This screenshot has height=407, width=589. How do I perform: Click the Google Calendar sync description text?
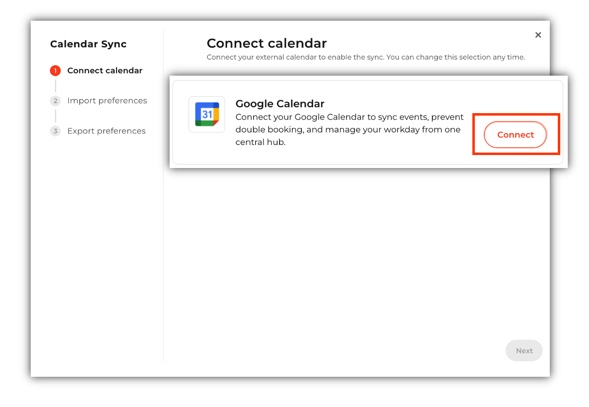(x=349, y=129)
